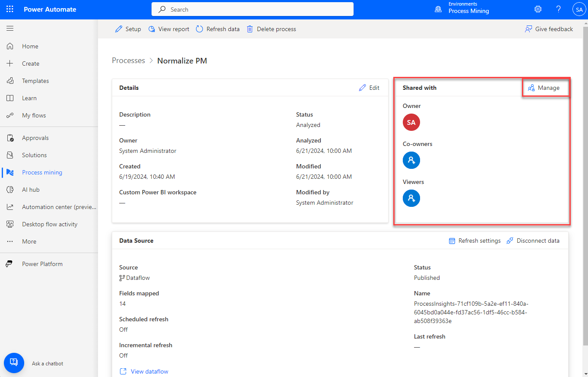Click the help question mark icon
Screen dimensions: 588x377
pyautogui.click(x=558, y=9)
